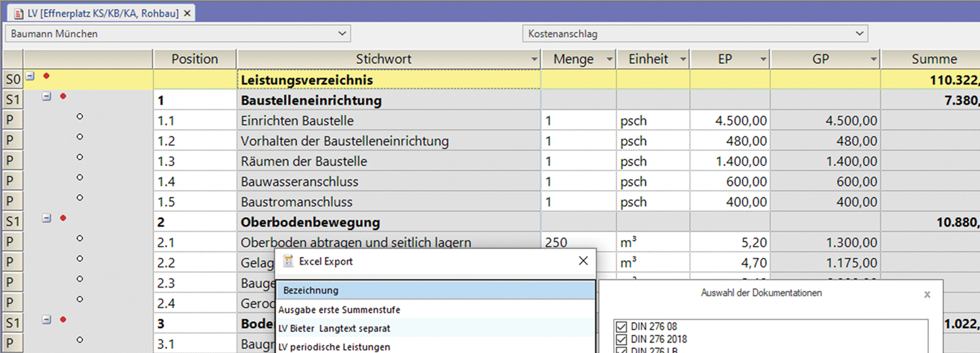The image size is (980, 353).
Task: Uncheck the DIN 276 08 checkbox
Action: click(621, 326)
